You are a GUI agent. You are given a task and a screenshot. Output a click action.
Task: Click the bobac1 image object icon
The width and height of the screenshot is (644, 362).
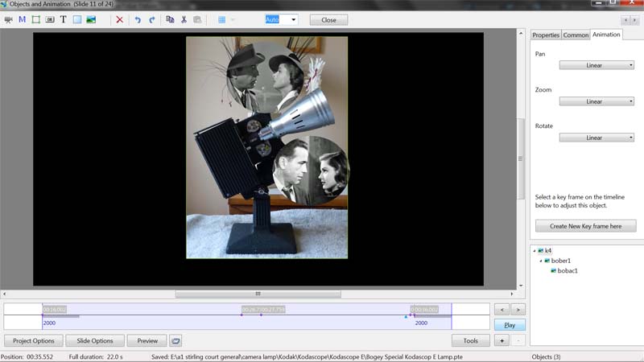click(x=553, y=270)
